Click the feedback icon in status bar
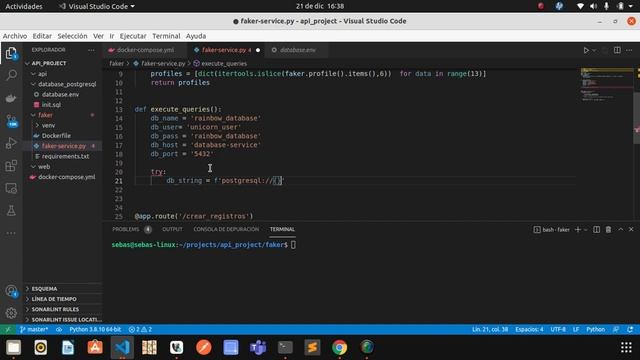 tap(616, 329)
